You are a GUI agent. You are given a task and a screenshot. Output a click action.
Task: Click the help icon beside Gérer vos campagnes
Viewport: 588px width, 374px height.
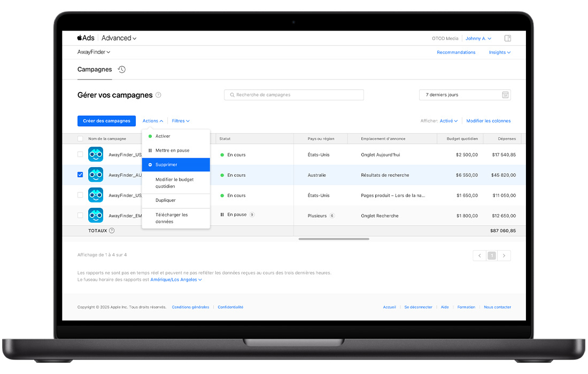click(158, 95)
